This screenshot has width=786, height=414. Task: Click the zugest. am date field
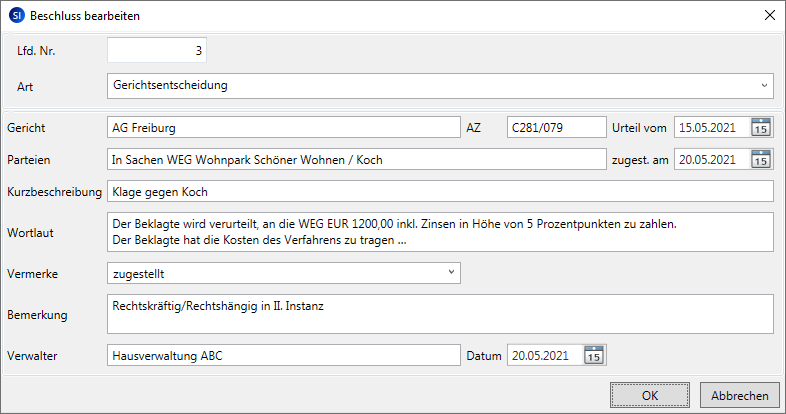(x=711, y=159)
